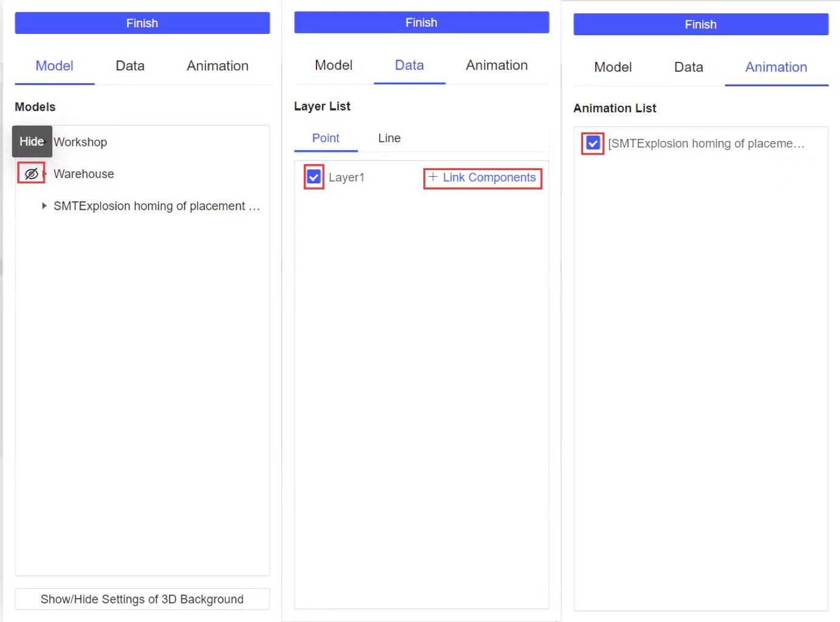This screenshot has height=622, width=840.
Task: Select the Point sub-tab in Layer List
Action: 326,138
